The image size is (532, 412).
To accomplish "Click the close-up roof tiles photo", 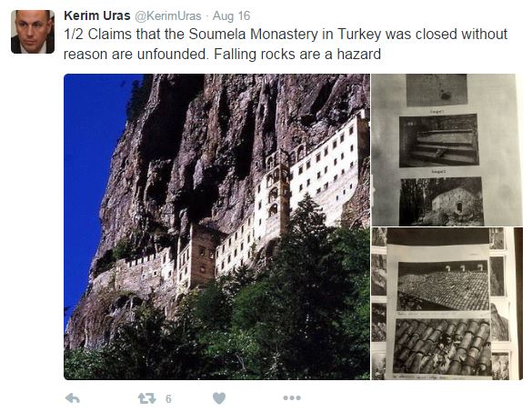I will click(443, 347).
